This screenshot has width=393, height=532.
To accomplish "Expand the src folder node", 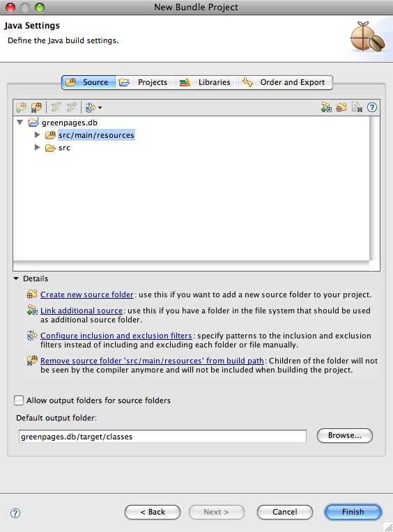I will tap(38, 147).
